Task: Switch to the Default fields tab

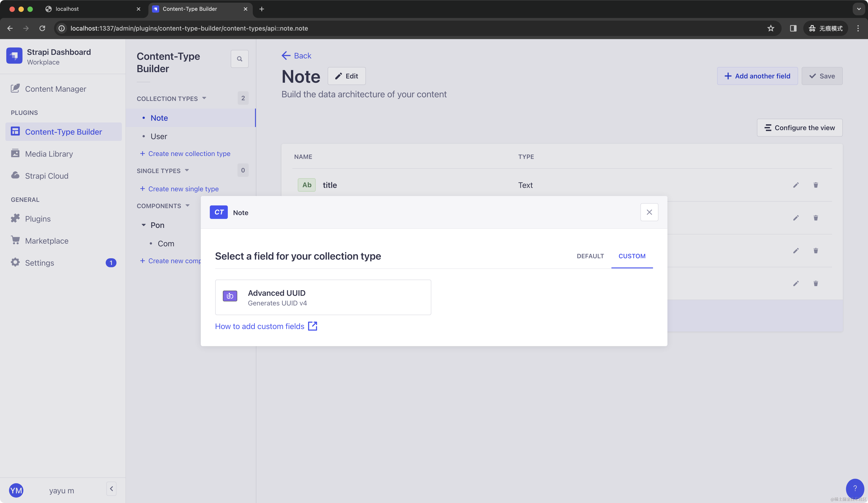Action: [590, 256]
